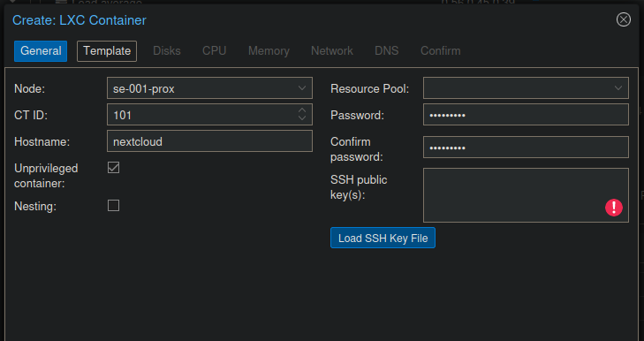Screen dimensions: 644x341
Task: Select the Confirm tab
Action: click(x=440, y=51)
